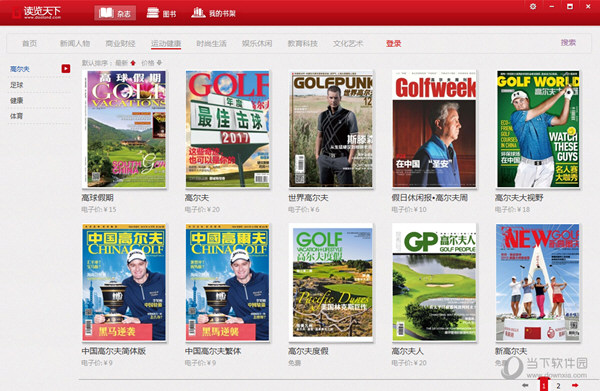Switch to the 商业财经 tab
The image size is (600, 391).
click(120, 44)
